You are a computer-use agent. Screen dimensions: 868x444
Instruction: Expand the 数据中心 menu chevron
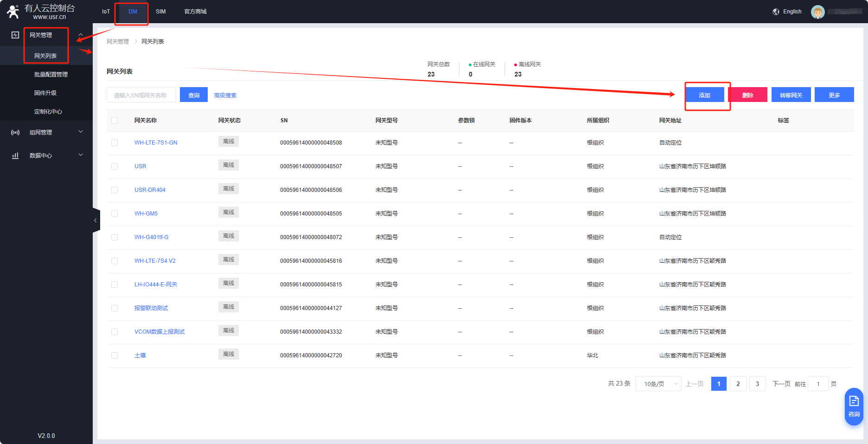(81, 155)
